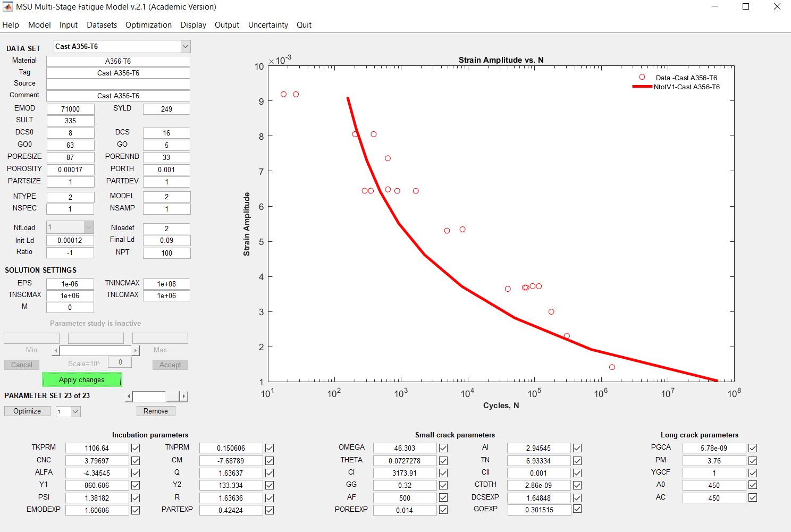This screenshot has width=791, height=532.
Task: Click left arrow of parameter set slider
Action: pyautogui.click(x=129, y=396)
